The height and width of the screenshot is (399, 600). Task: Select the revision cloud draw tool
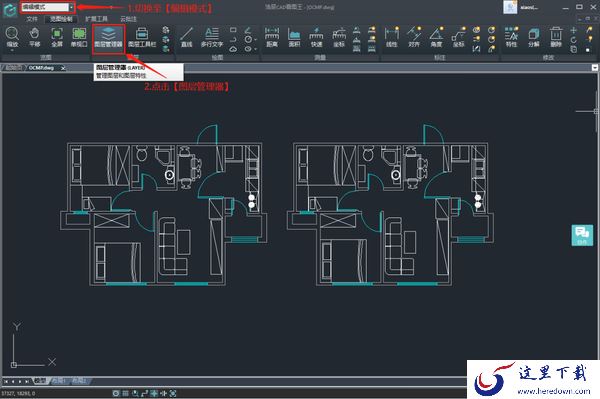click(x=233, y=49)
